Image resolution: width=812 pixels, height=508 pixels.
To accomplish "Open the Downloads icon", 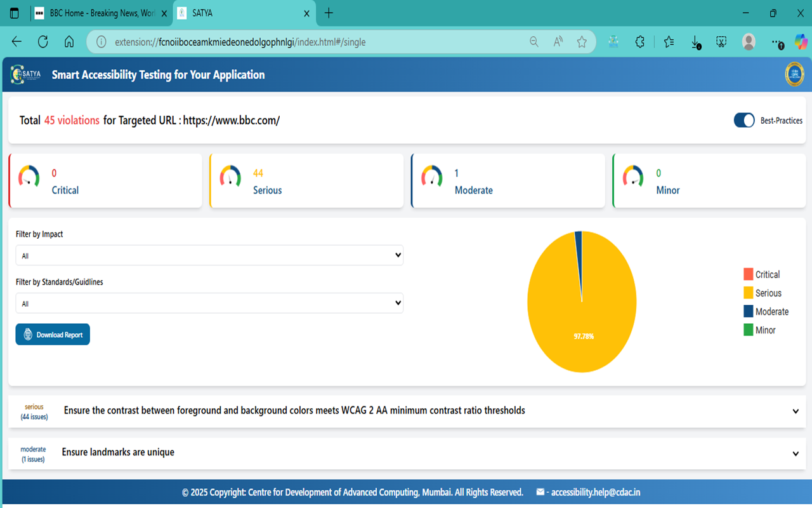I will click(x=695, y=43).
